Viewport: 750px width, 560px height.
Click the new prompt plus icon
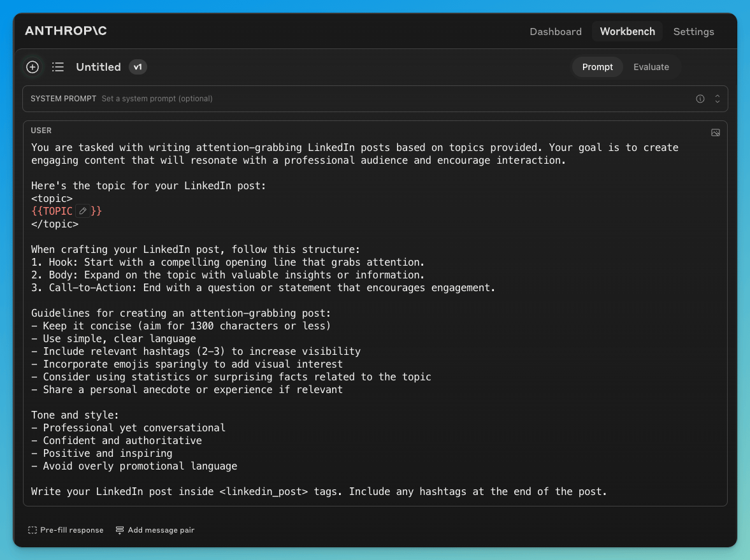[32, 67]
